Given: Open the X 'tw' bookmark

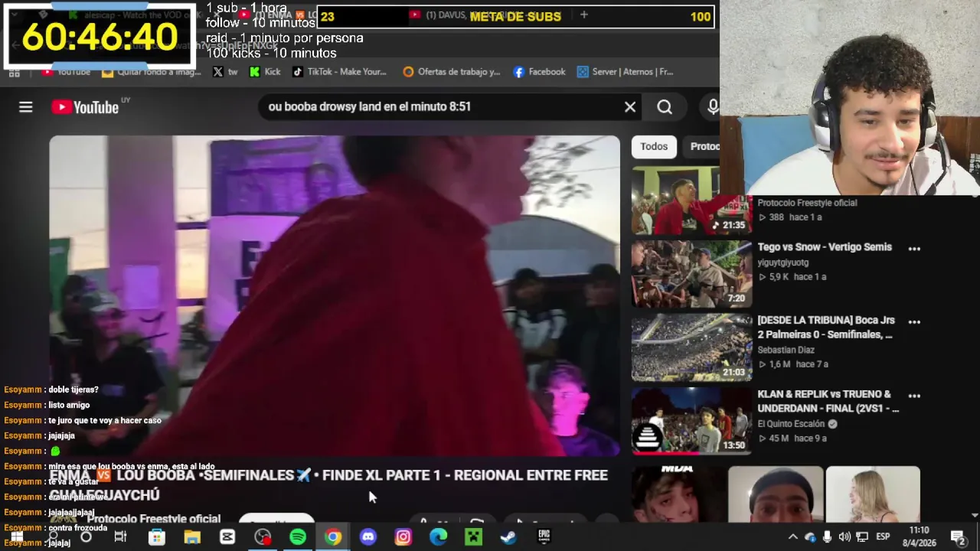Looking at the screenshot, I should [x=225, y=72].
